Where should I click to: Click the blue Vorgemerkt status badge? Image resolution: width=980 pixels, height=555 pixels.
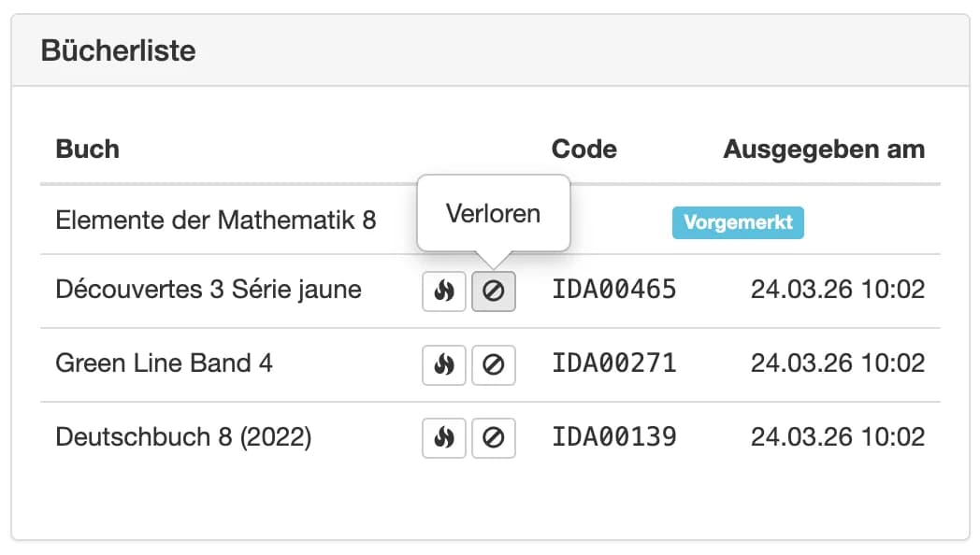click(x=738, y=222)
